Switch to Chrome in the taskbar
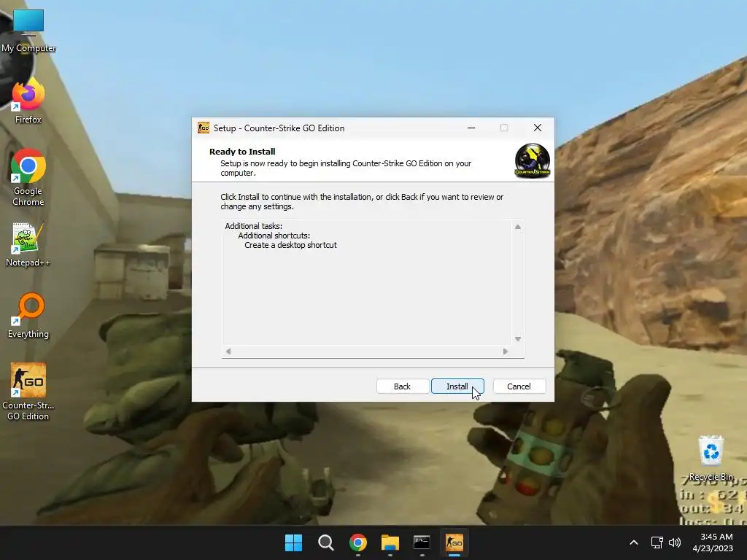This screenshot has height=560, width=747. pyautogui.click(x=357, y=542)
